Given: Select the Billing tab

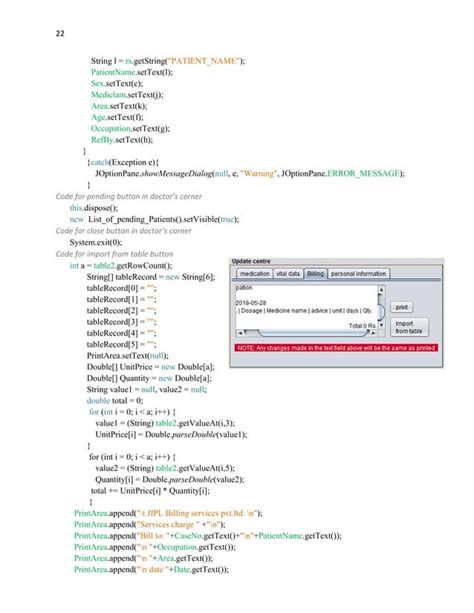Looking at the screenshot, I should click(315, 274).
